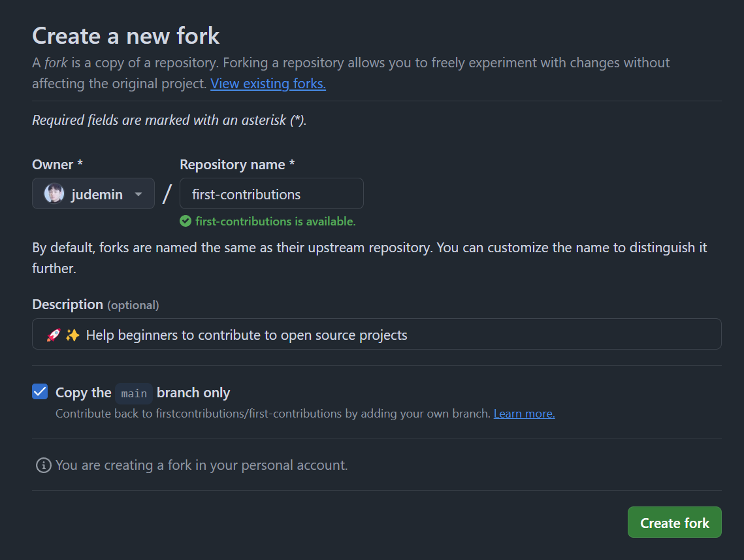The height and width of the screenshot is (560, 744).
Task: Click the Description input field
Action: [376, 334]
